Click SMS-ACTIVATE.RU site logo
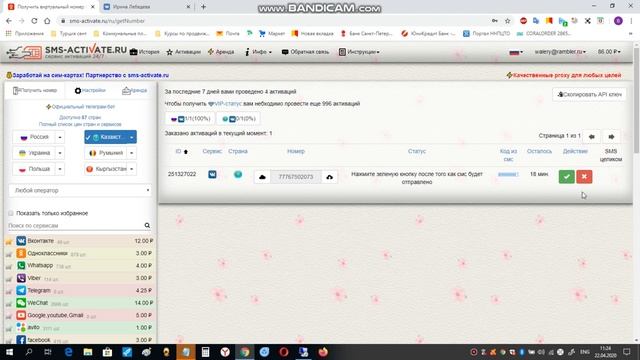Viewport: 640px width, 360px height. coord(67,52)
